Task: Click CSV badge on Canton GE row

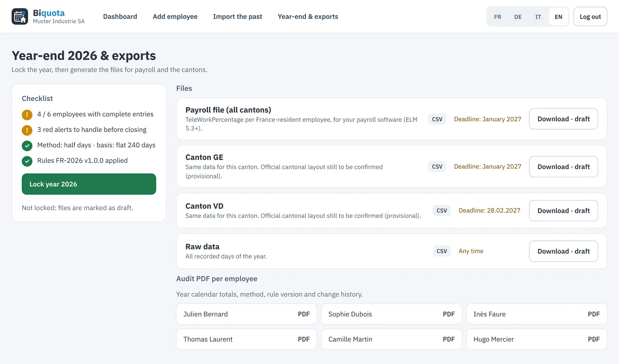Action: pos(437,167)
